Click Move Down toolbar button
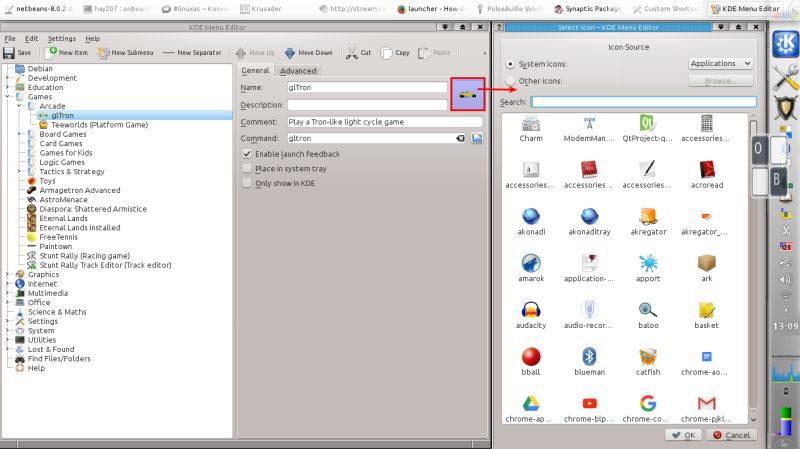 pyautogui.click(x=309, y=53)
